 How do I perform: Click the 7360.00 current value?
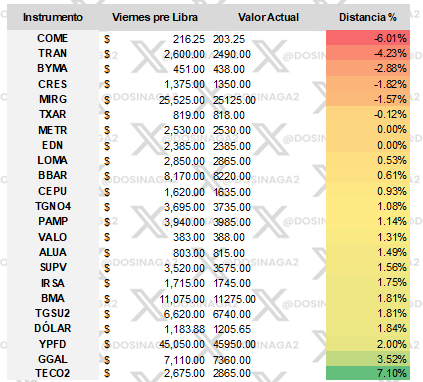coord(232,360)
